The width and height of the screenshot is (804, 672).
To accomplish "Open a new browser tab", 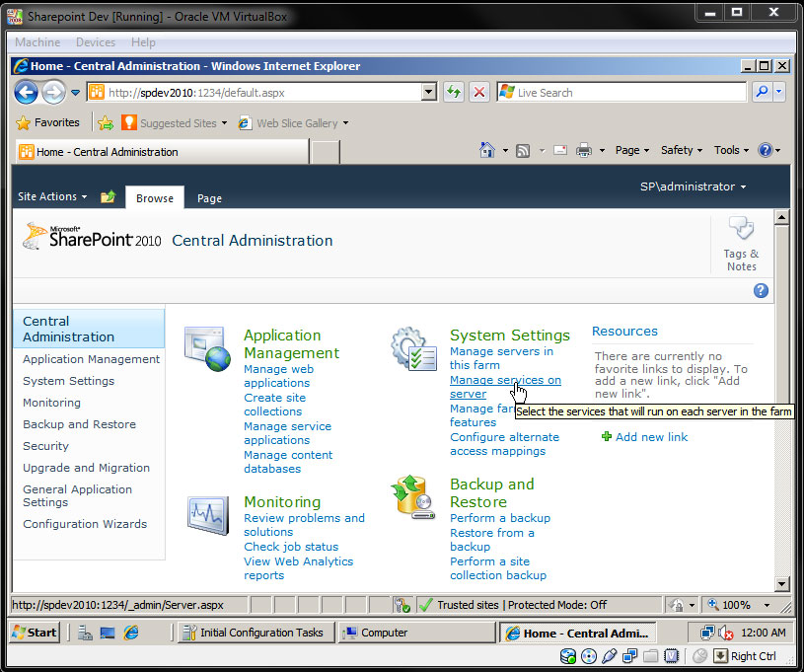I will pos(326,152).
